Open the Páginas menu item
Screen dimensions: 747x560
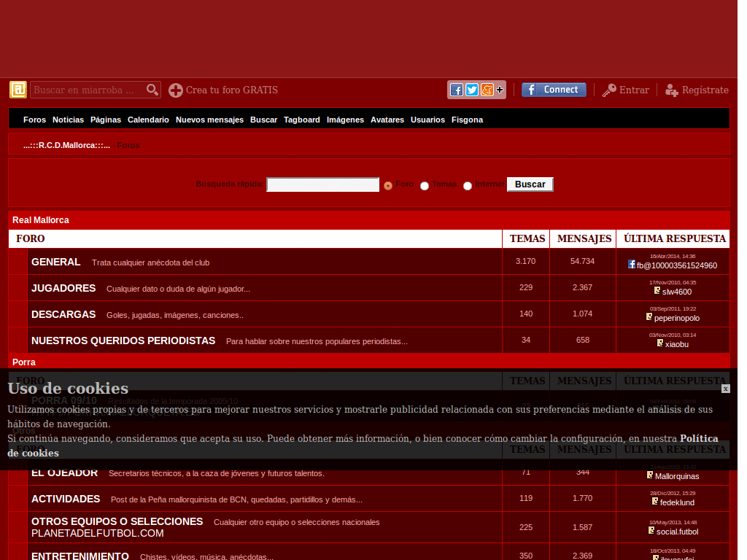pos(106,120)
